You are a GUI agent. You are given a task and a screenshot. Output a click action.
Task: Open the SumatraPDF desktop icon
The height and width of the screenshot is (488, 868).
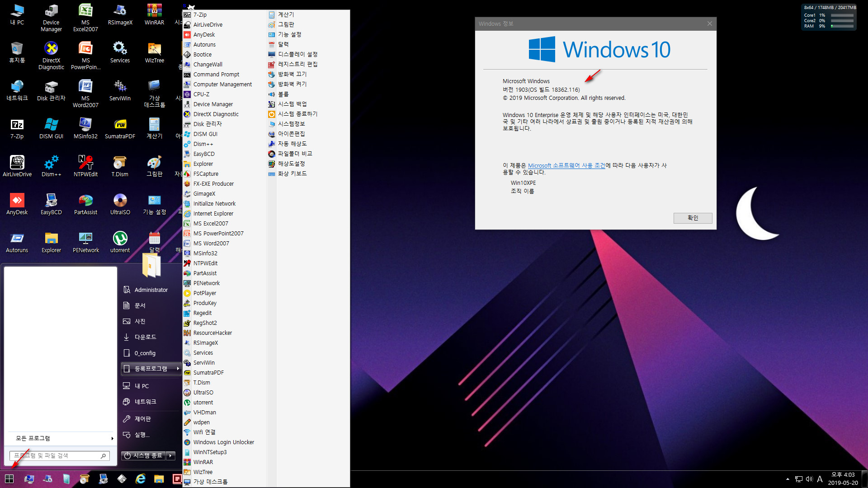pos(120,129)
